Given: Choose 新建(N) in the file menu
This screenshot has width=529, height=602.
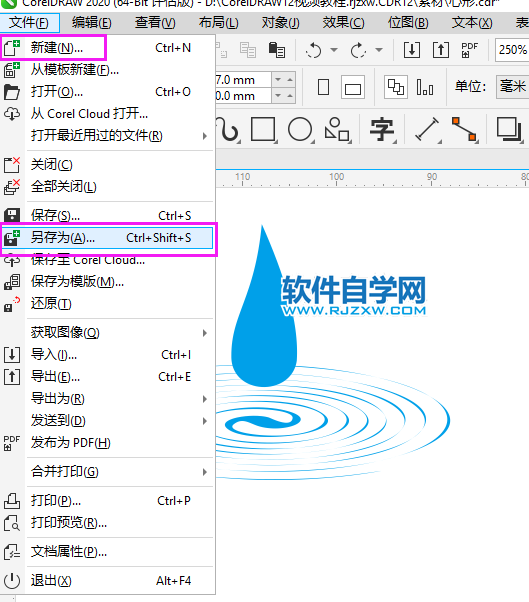Looking at the screenshot, I should (107, 48).
